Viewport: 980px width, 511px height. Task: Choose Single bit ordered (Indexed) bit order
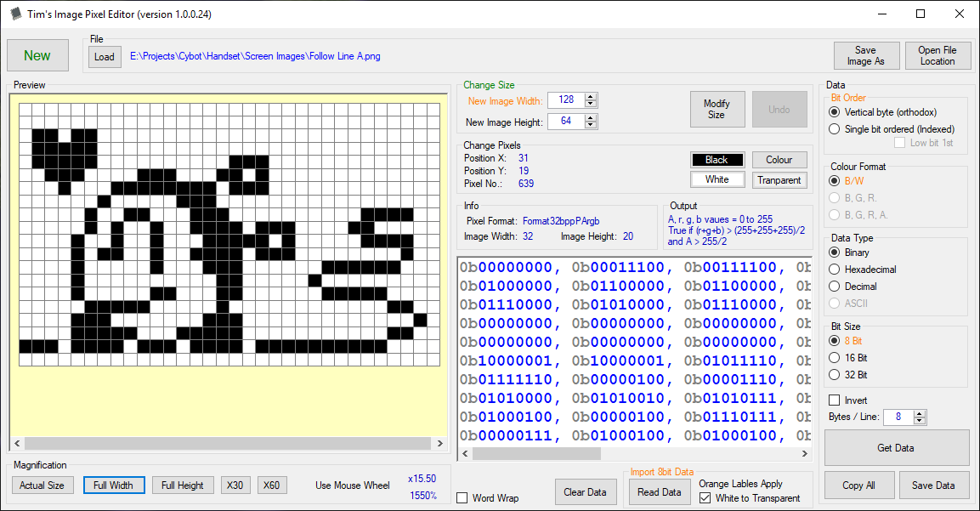pyautogui.click(x=835, y=128)
